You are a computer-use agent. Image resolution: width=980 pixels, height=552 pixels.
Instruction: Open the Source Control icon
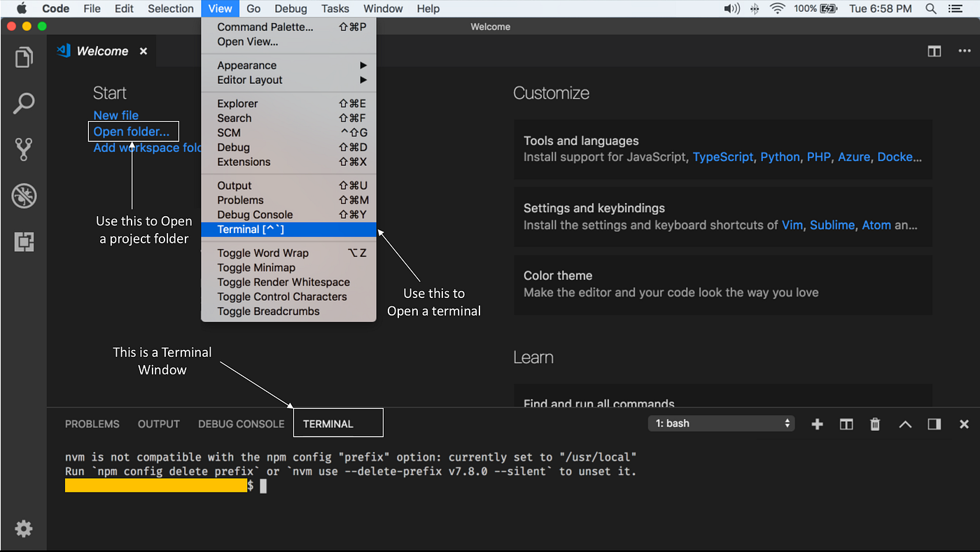tap(24, 148)
